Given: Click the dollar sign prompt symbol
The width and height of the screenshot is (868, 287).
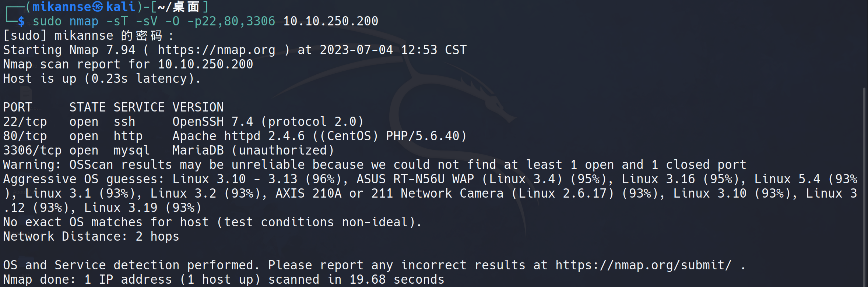Looking at the screenshot, I should pyautogui.click(x=21, y=21).
